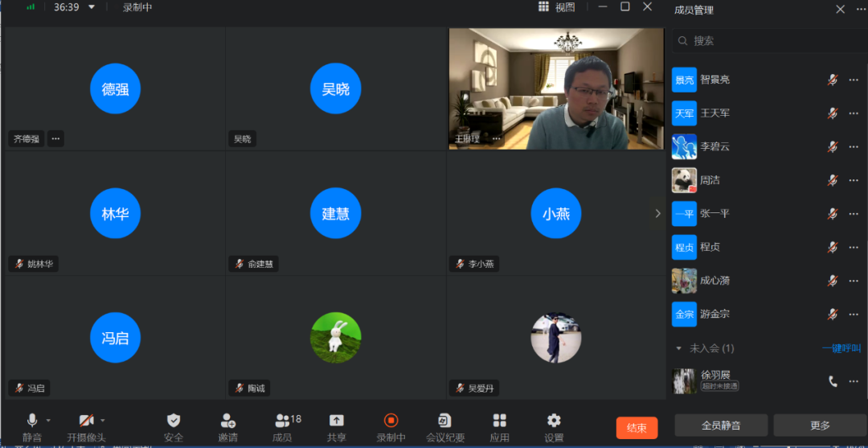This screenshot has width=868, height=448.
Task: Toggle the Mute (静音) microphone button
Action: pyautogui.click(x=32, y=421)
